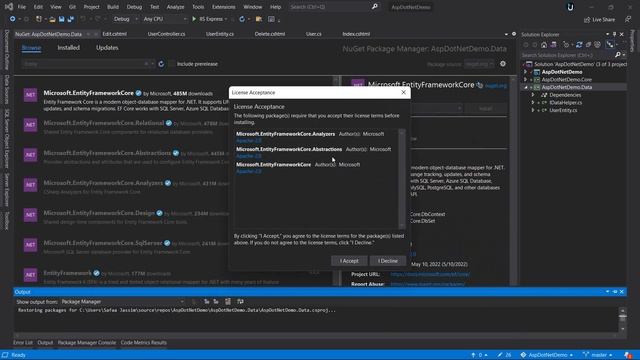Click the search magnifier icon in title bar
Screen dimensions: 640x360
tap(374, 7)
